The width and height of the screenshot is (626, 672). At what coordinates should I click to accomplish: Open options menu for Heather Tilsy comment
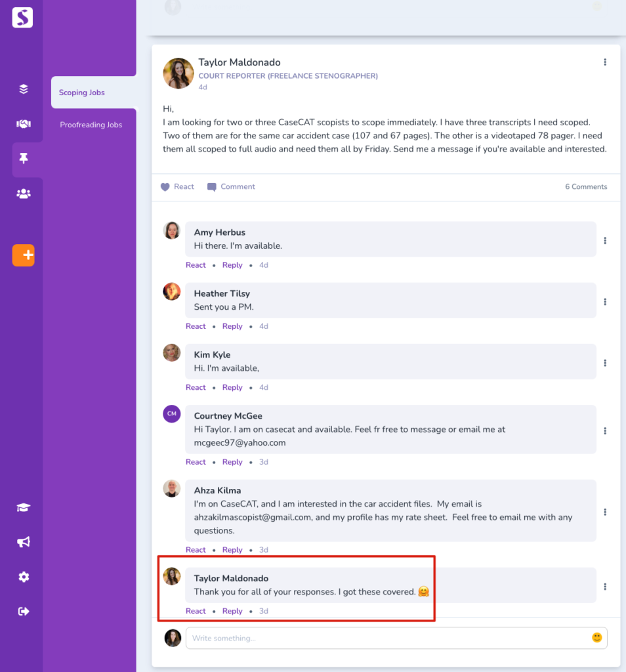coord(605,302)
